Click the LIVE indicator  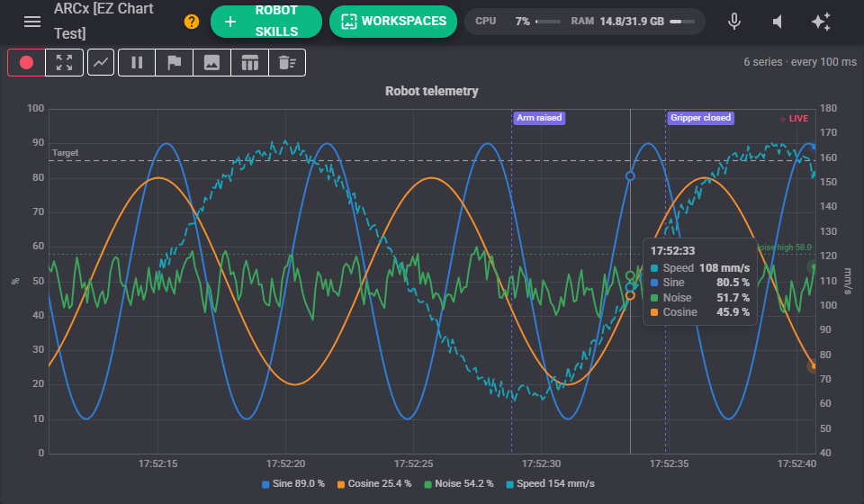[x=794, y=119]
